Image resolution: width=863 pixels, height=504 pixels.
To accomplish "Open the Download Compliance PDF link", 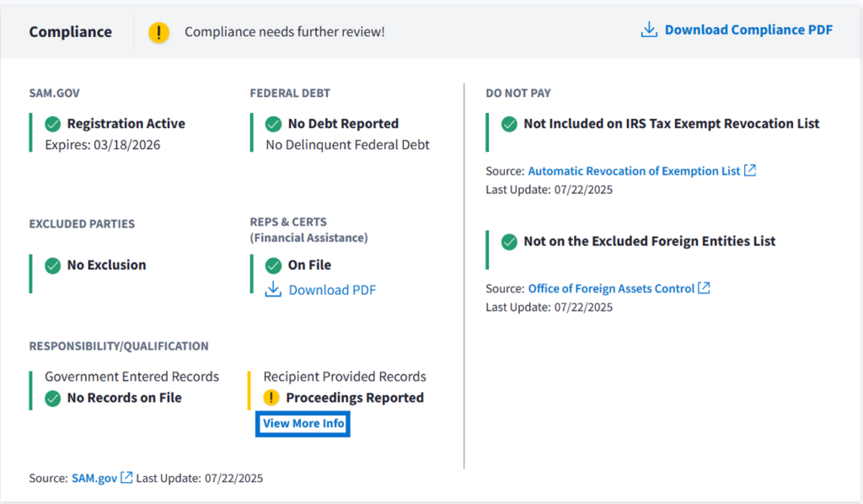I will pos(748,30).
